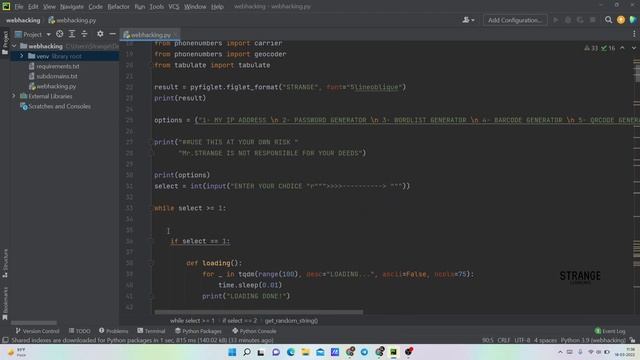
Task: Open the Navigate menu
Action: point(71,7)
